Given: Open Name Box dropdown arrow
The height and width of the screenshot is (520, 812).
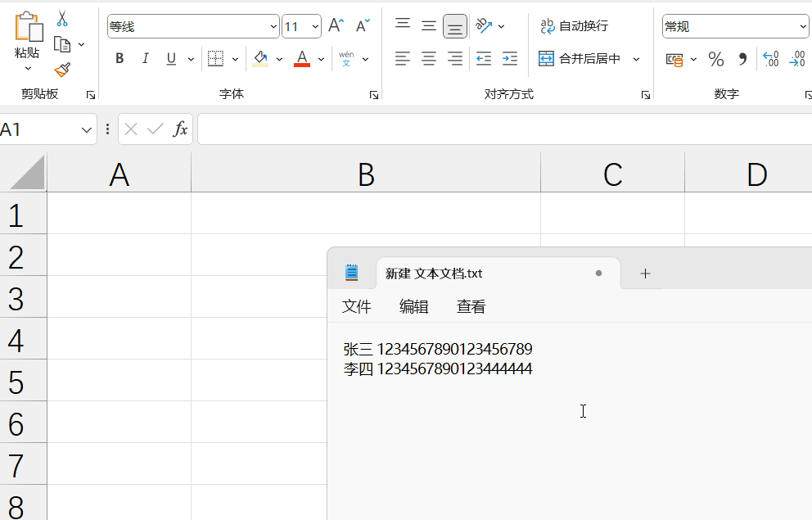Looking at the screenshot, I should click(87, 129).
